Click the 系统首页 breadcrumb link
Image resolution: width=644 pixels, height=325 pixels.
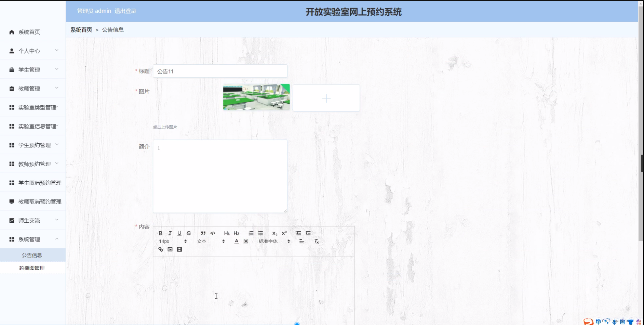[x=81, y=30]
